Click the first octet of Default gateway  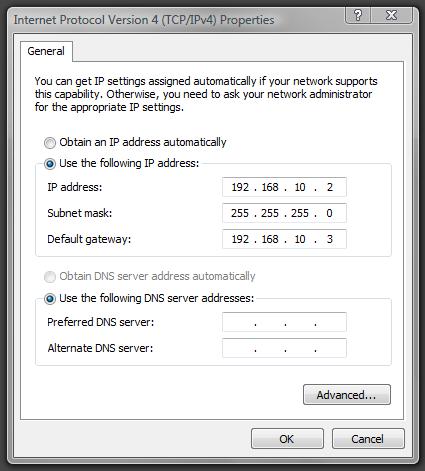240,239
